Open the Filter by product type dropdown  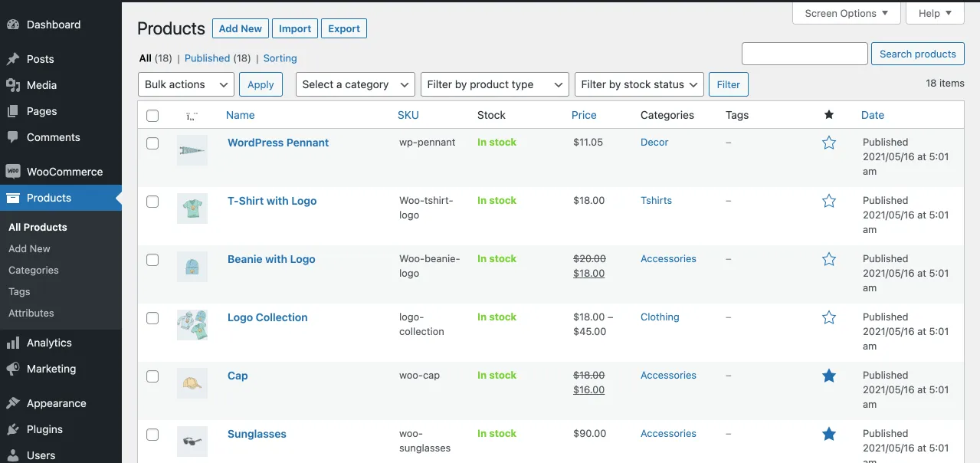coord(495,84)
